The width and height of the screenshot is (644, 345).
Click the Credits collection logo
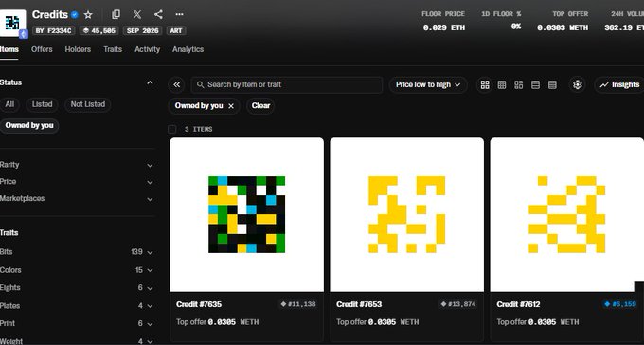click(12, 23)
